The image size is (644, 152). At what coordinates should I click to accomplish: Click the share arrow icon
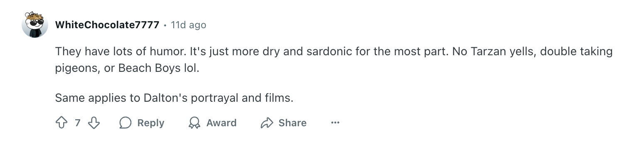266,123
